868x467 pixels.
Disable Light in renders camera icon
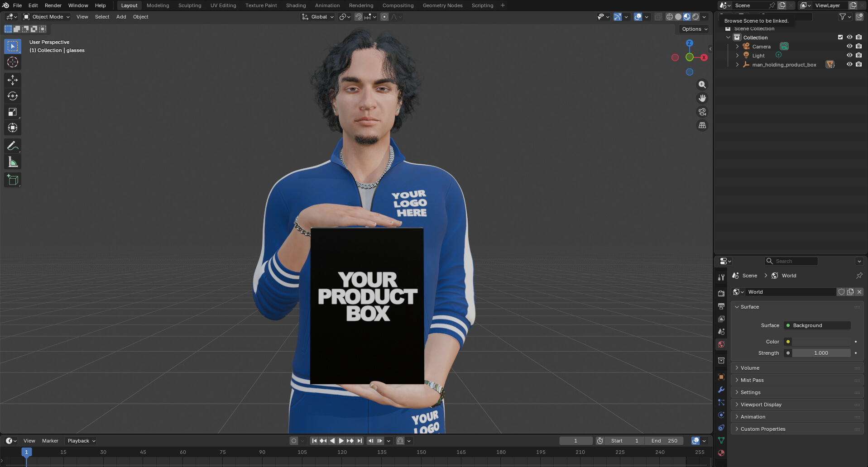click(859, 55)
